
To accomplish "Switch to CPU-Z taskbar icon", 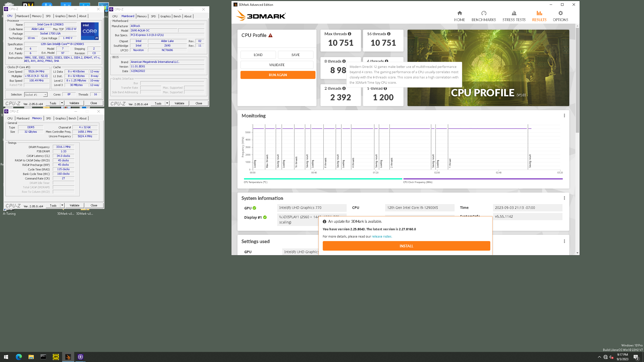I will [x=80, y=357].
